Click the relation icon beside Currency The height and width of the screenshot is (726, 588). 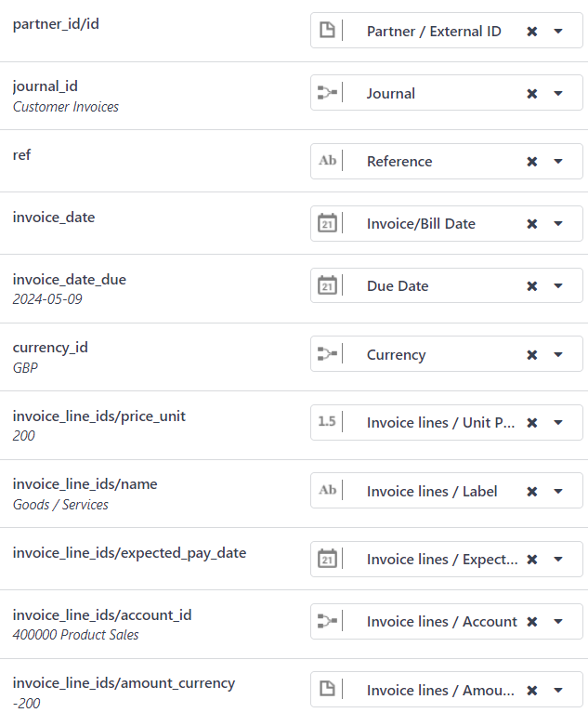pos(327,354)
